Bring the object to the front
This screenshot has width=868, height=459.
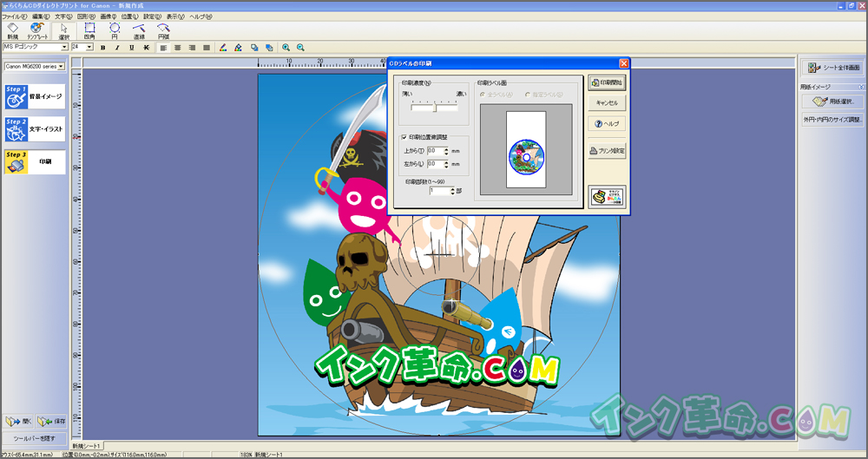254,48
